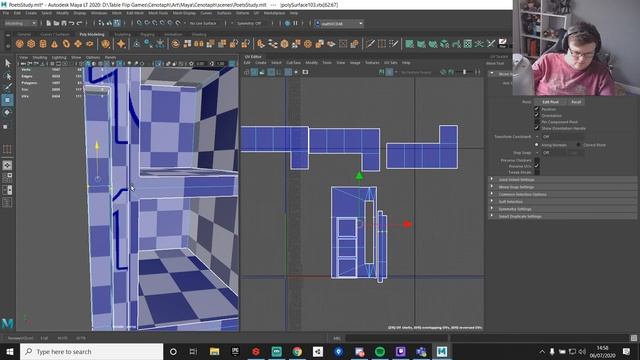Toggle the Position pivot checkbox
The image size is (640, 360).
[x=537, y=109]
